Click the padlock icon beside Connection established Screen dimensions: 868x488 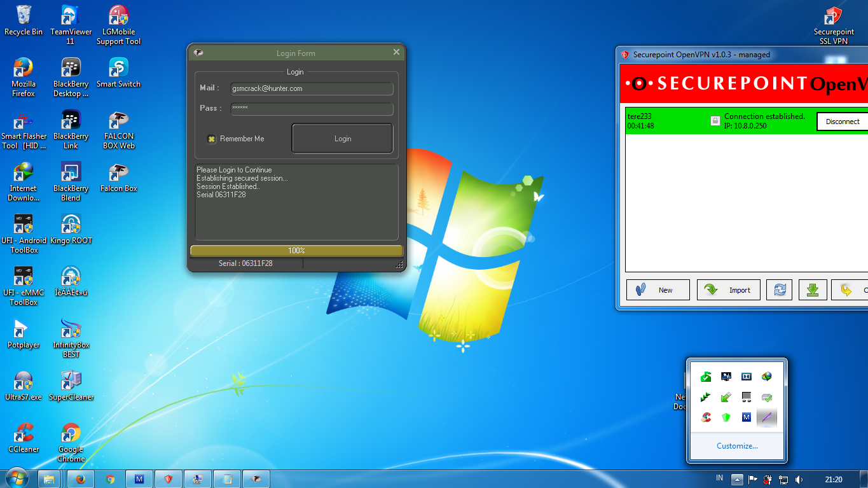(715, 120)
